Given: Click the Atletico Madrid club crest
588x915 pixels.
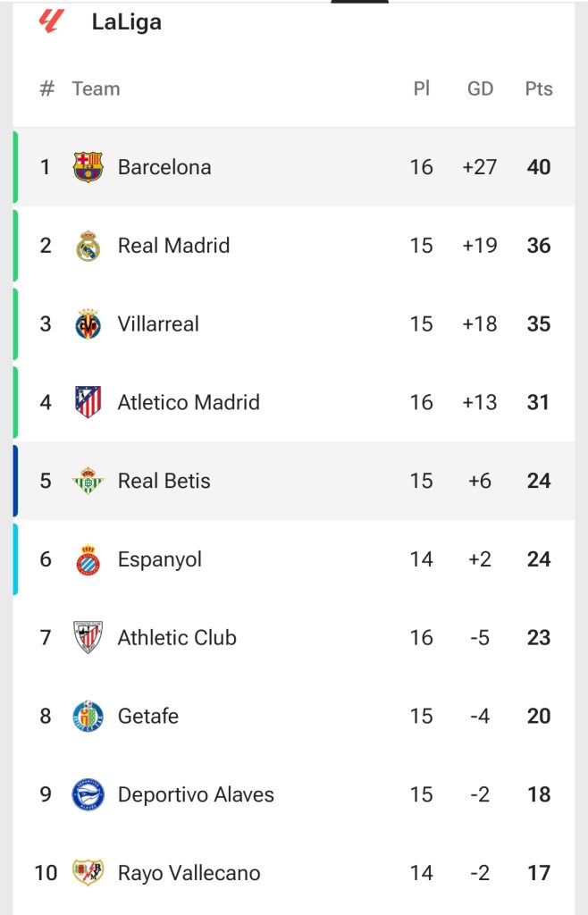Looking at the screenshot, I should point(88,402).
